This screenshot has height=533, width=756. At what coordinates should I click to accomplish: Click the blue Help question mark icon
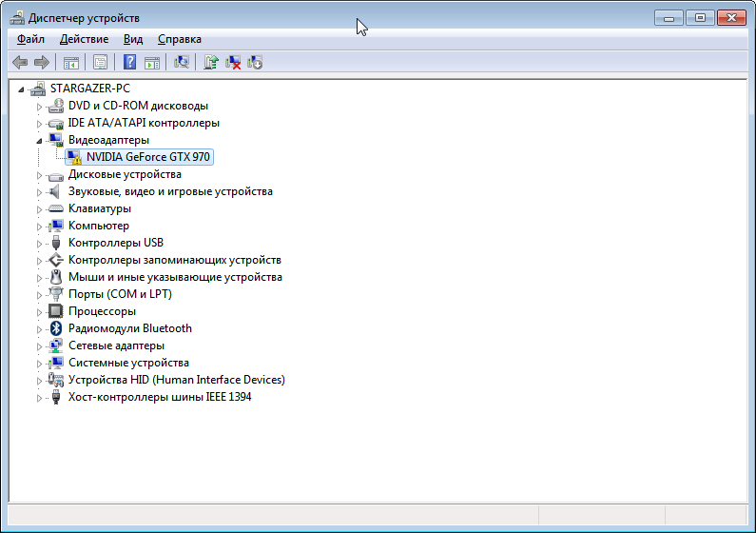tap(129, 63)
